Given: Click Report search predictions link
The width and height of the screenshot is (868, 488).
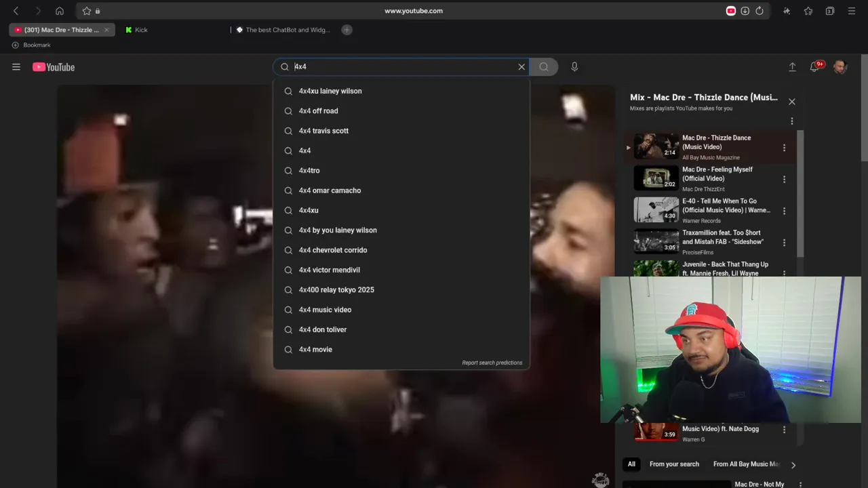Looking at the screenshot, I should pos(492,363).
